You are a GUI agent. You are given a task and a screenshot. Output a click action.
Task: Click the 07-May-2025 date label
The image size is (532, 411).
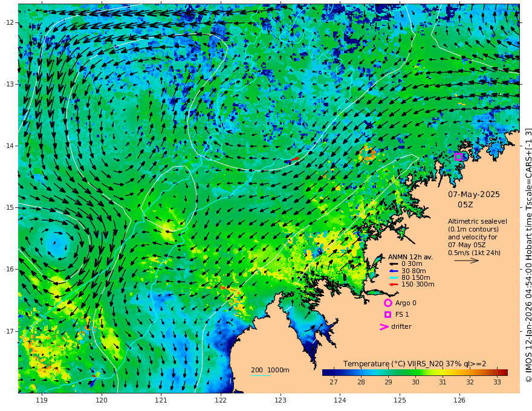[x=473, y=194]
